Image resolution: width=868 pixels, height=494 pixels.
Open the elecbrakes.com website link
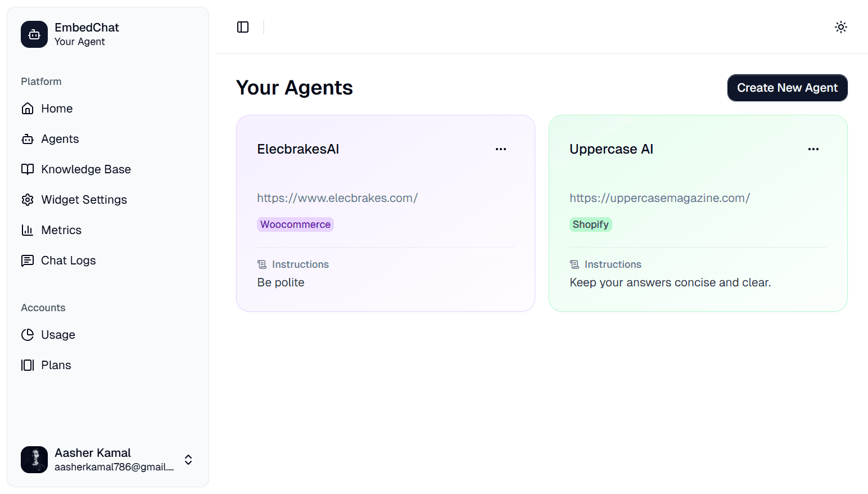337,197
